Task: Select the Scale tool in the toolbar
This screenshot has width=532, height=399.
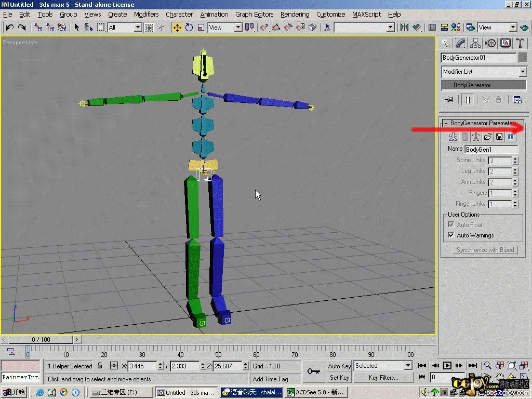Action: (x=201, y=28)
